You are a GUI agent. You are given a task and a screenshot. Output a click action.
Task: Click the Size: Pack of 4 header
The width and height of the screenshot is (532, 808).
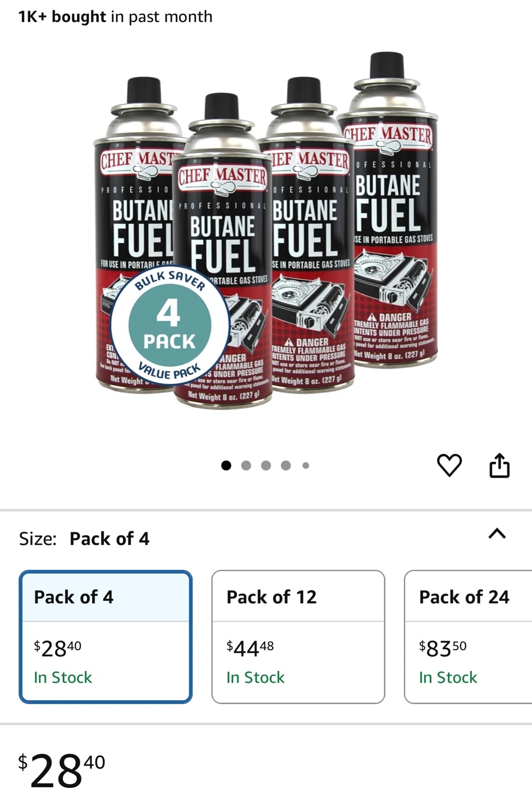coord(84,539)
